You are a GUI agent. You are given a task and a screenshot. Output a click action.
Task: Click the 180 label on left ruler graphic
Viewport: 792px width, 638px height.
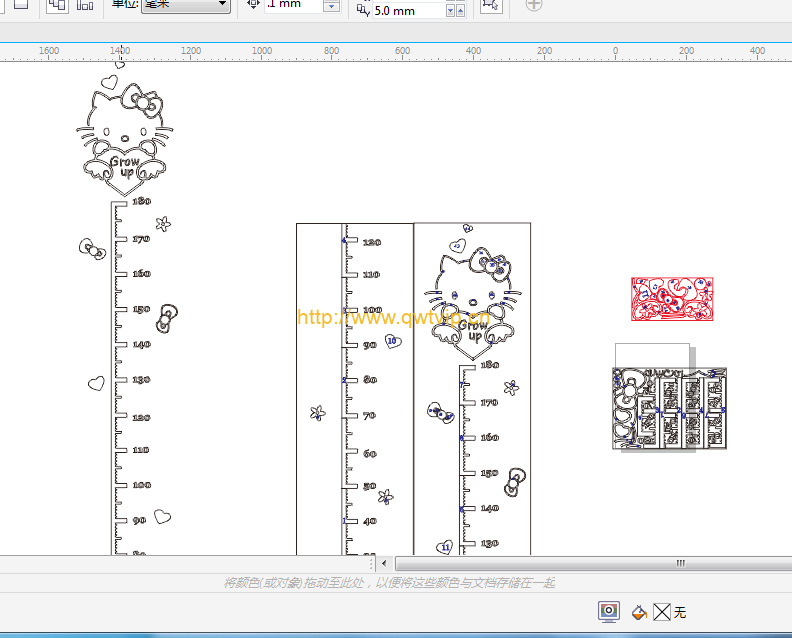141,201
